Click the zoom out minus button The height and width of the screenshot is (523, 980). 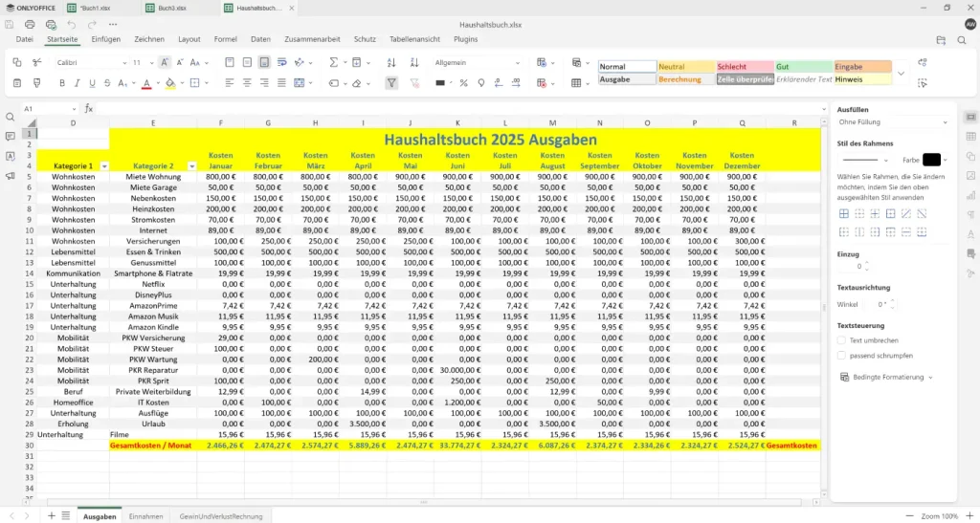[x=910, y=515]
